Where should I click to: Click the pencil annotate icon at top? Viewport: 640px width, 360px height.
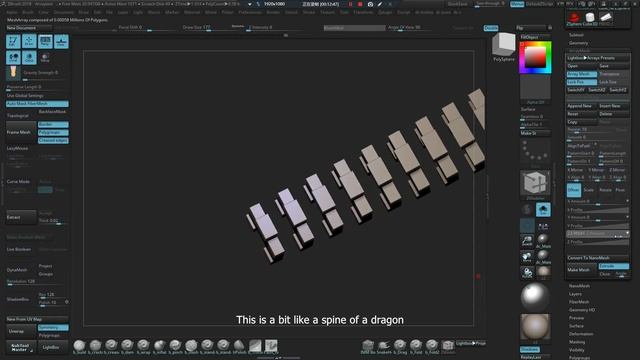pos(380,4)
